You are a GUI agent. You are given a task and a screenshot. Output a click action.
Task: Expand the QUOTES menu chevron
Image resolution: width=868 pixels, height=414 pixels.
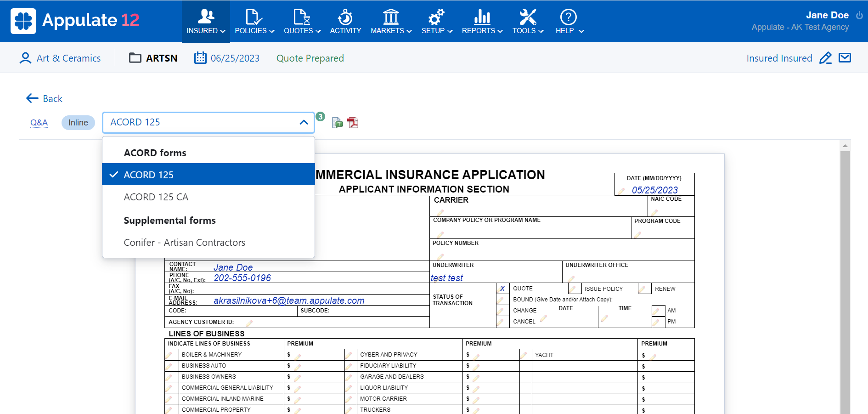(x=318, y=31)
